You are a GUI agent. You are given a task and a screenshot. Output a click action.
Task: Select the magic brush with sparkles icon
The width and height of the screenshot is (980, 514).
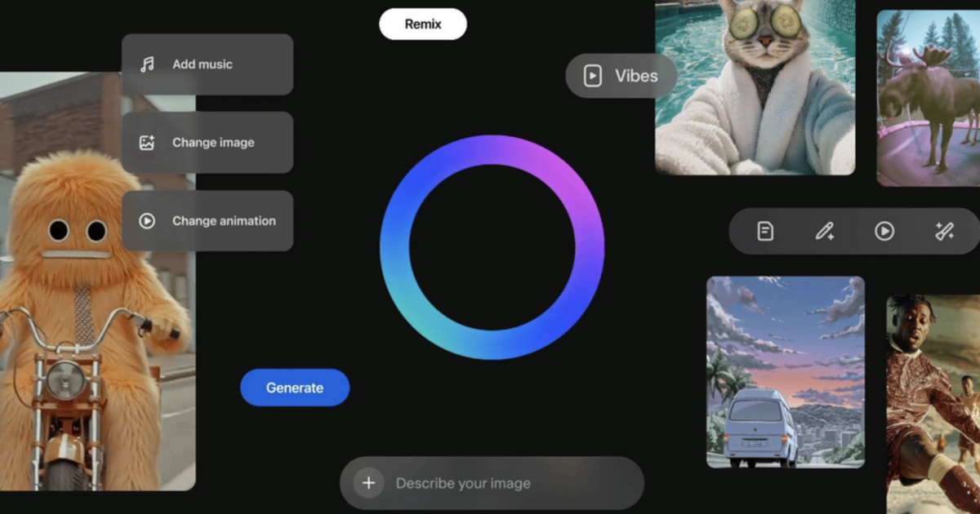944,232
